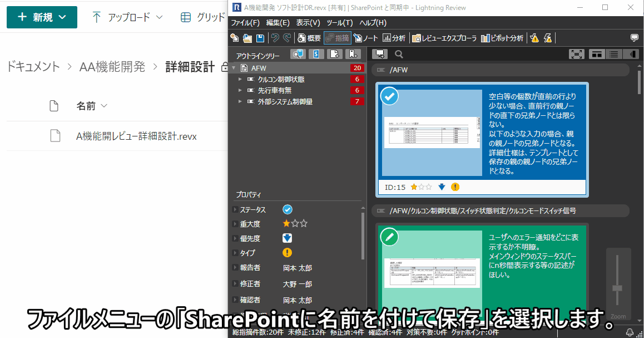Image resolution: width=644 pixels, height=338 pixels.
Task: Click the magnifier search icon above issue list
Action: coord(399,54)
